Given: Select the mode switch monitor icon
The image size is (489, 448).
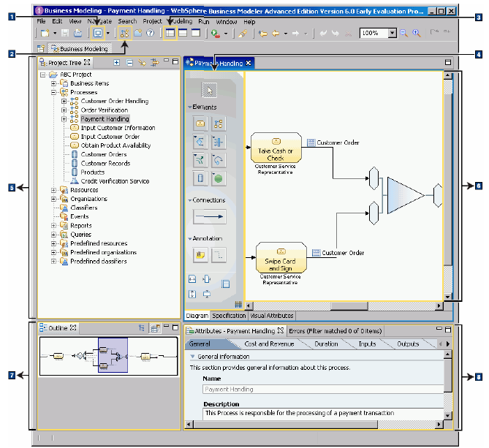Looking at the screenshot, I should pyautogui.click(x=98, y=33).
